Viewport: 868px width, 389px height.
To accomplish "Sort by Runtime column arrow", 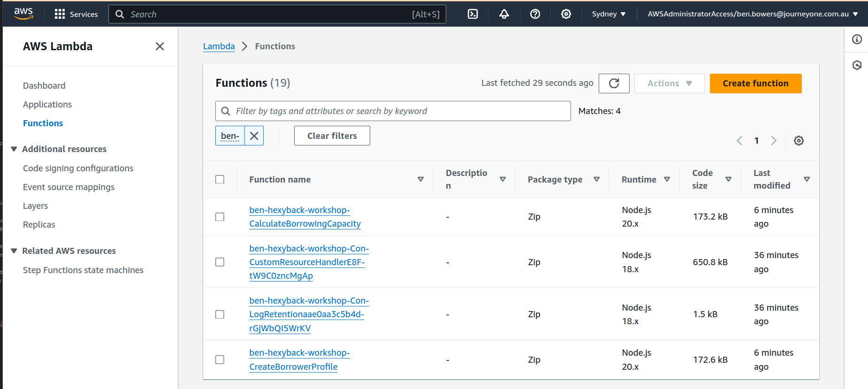I will [x=667, y=179].
